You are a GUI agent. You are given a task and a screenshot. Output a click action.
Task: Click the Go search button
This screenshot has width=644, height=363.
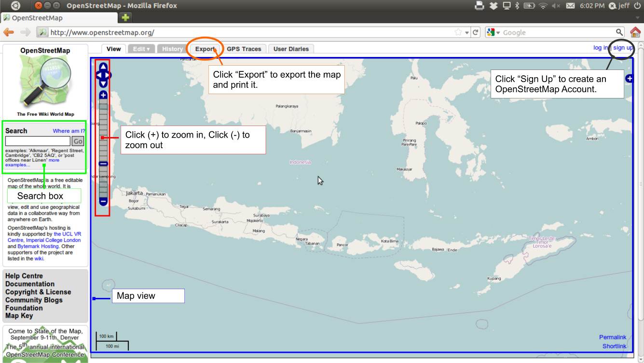(78, 141)
